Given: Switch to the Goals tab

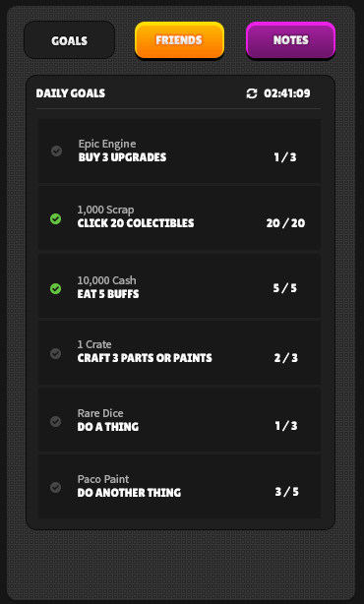Looking at the screenshot, I should pyautogui.click(x=69, y=40).
